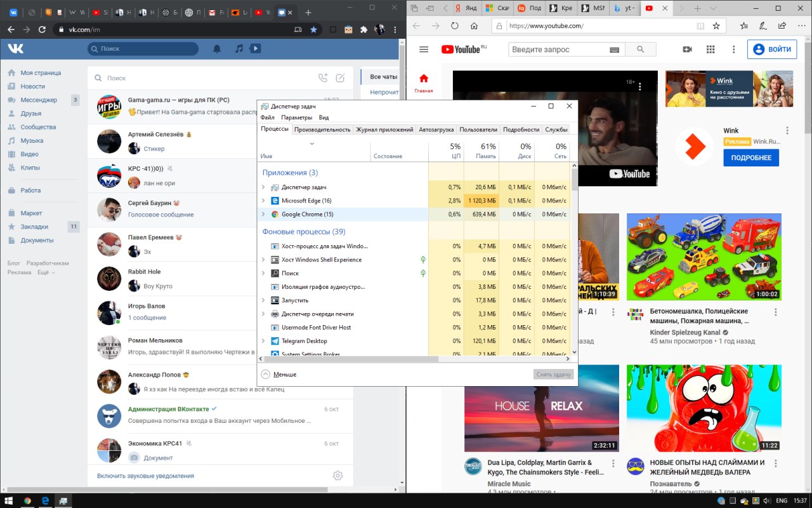Run YouTube search with magnifier button
The height and width of the screenshot is (508, 812).
tap(641, 50)
